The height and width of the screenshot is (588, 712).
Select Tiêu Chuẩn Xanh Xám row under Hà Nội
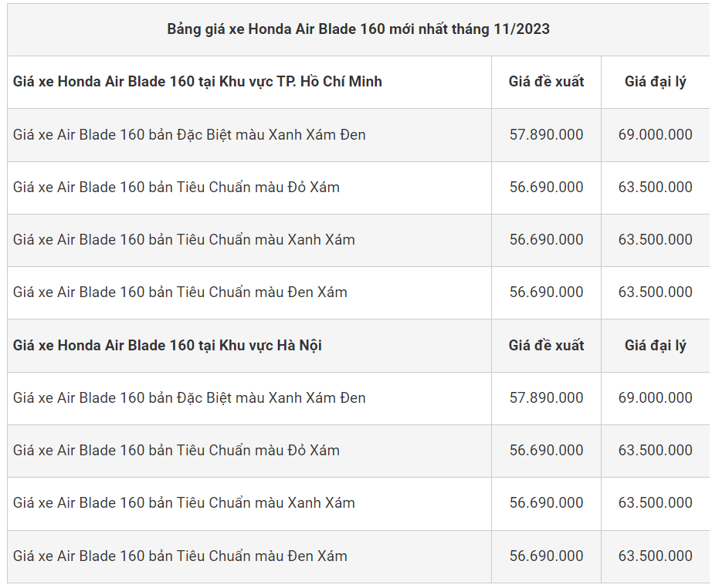point(184,503)
